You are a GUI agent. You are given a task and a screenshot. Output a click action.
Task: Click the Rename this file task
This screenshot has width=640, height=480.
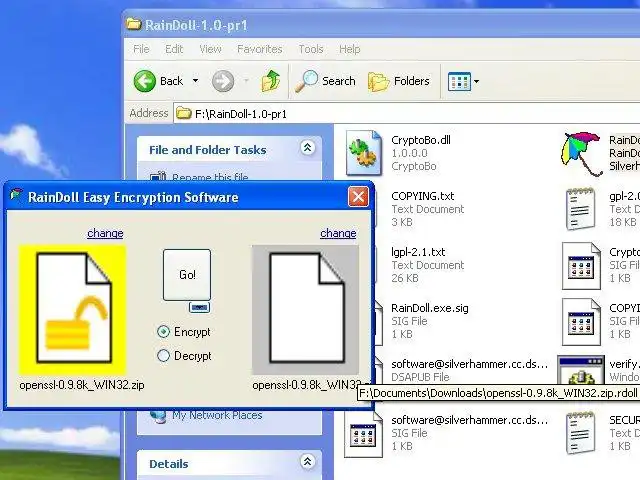click(210, 177)
